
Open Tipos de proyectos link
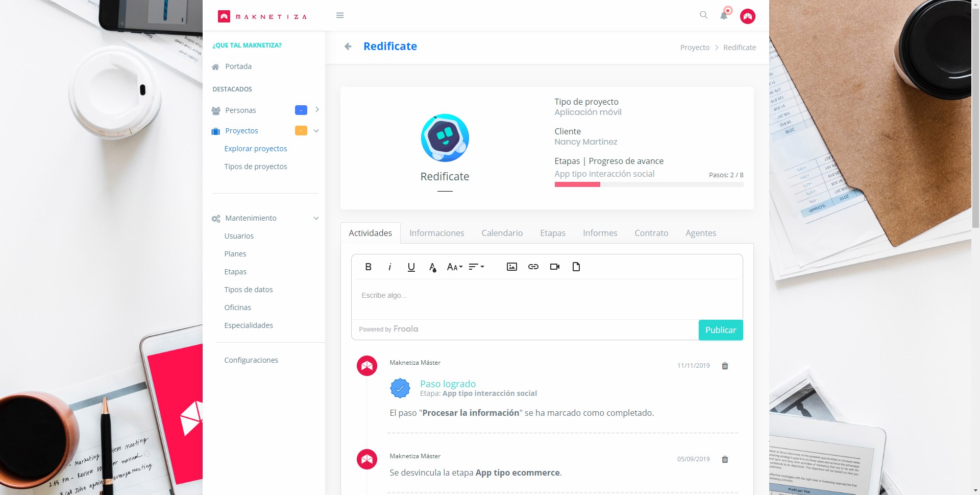[256, 167]
